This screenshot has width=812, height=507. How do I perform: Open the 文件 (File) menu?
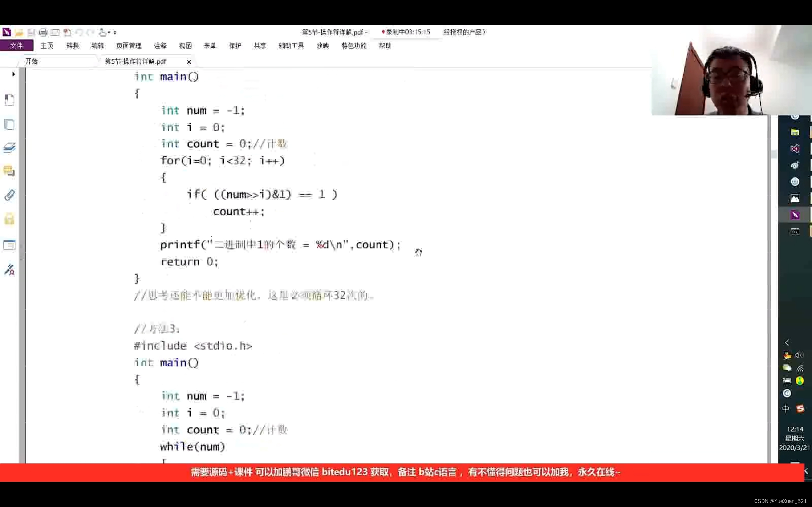tap(16, 46)
